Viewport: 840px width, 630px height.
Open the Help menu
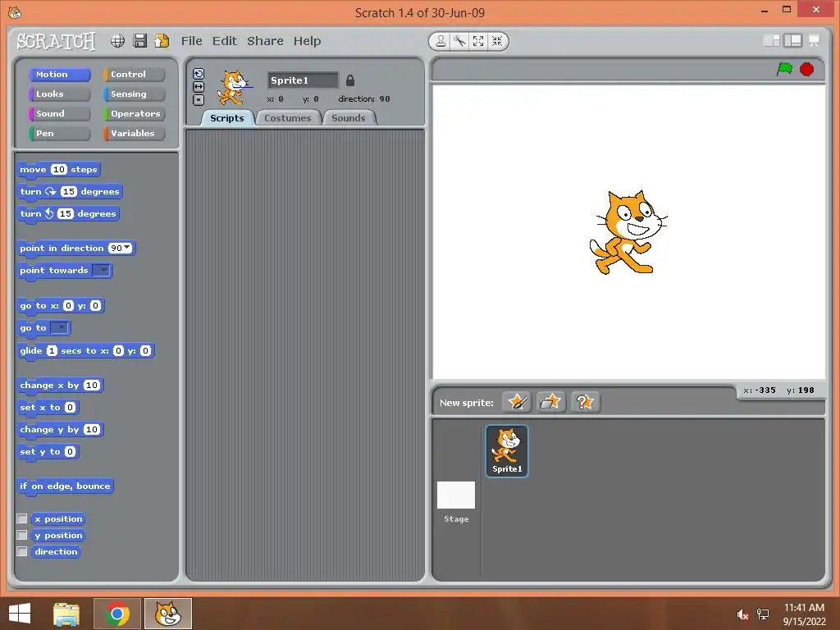pyautogui.click(x=307, y=41)
